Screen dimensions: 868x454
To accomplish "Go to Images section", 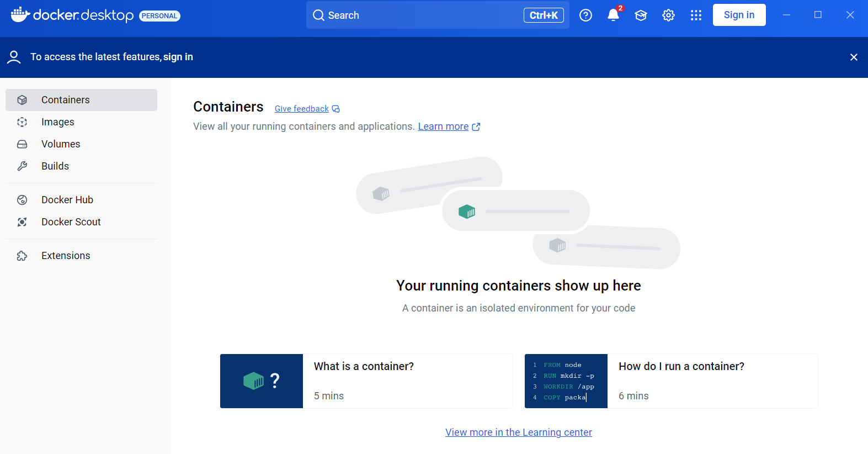I will tap(81, 122).
